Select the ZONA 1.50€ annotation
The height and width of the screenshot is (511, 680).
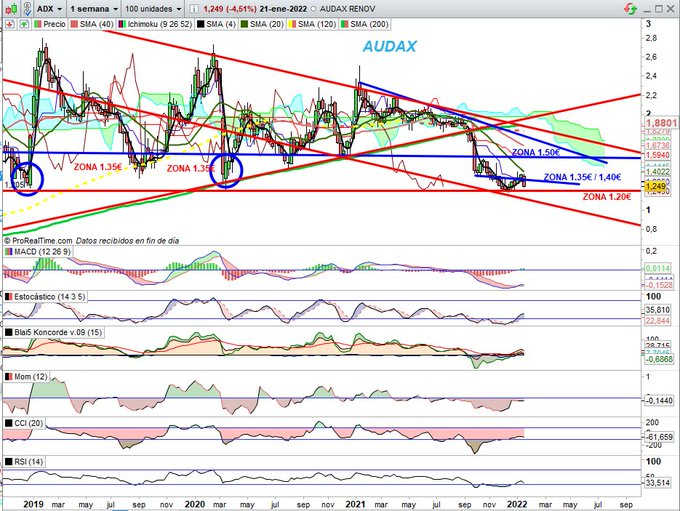coord(536,152)
